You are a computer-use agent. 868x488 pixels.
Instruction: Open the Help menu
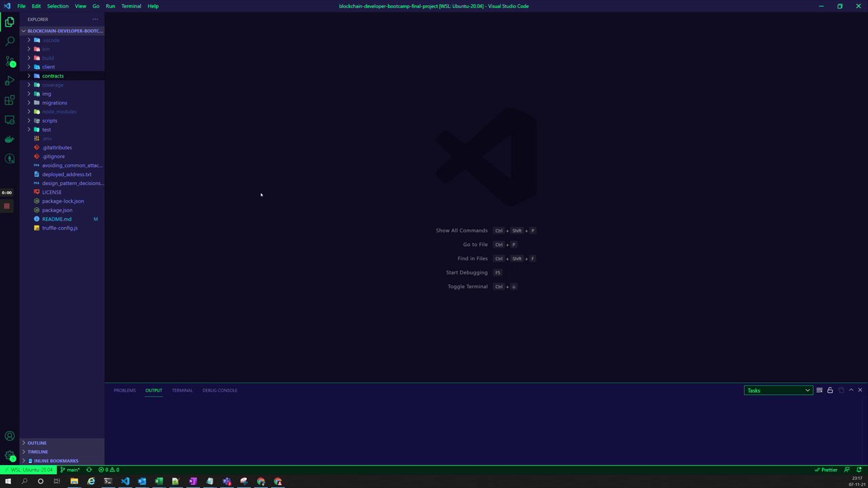(153, 6)
